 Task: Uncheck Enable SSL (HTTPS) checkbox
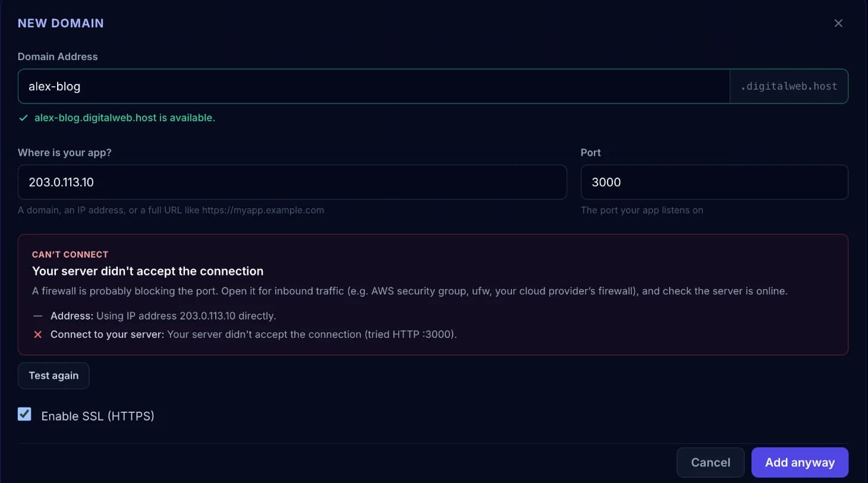point(24,415)
